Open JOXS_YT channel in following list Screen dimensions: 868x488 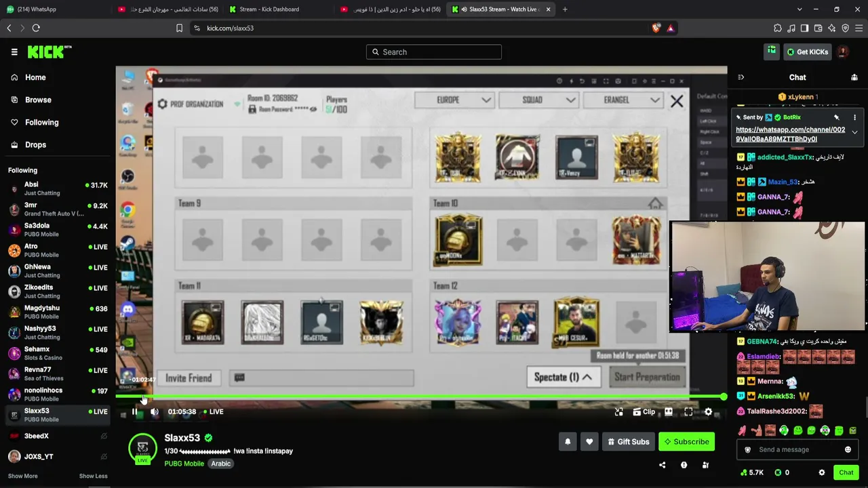tap(58, 456)
